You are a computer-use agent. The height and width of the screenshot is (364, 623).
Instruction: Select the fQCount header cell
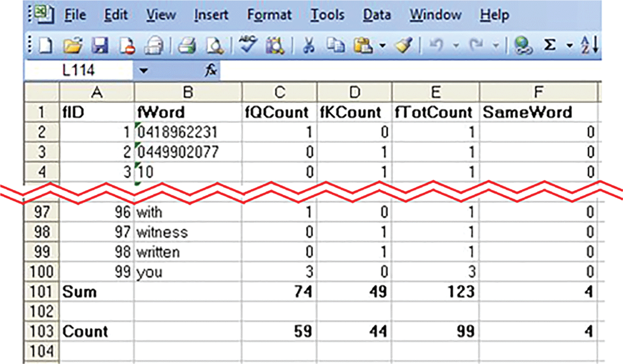tap(279, 112)
